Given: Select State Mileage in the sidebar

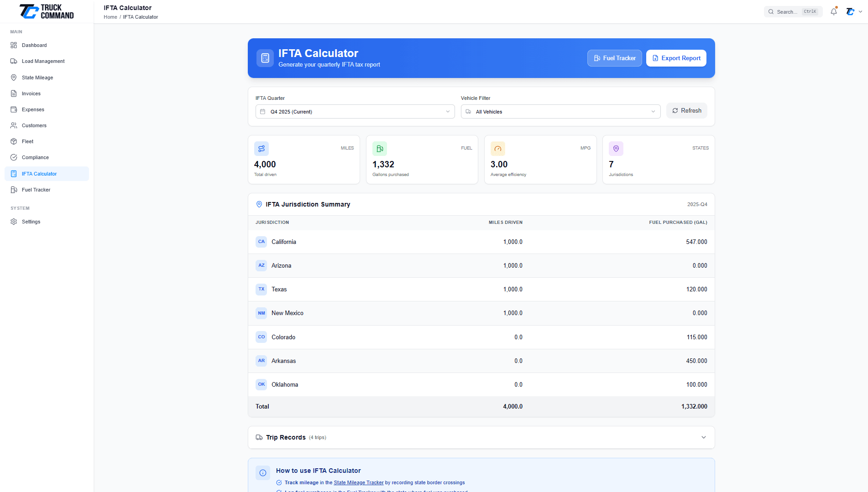Looking at the screenshot, I should 14,78.
